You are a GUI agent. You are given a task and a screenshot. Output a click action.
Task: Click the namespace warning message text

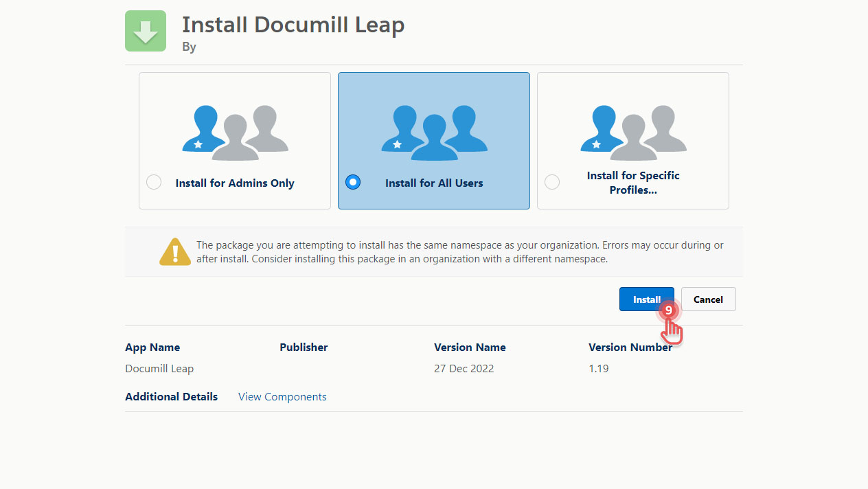pos(459,252)
